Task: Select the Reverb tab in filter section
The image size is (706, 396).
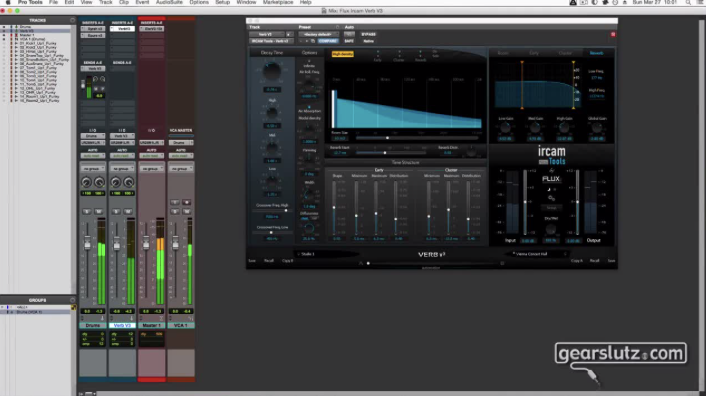Action: pyautogui.click(x=596, y=53)
